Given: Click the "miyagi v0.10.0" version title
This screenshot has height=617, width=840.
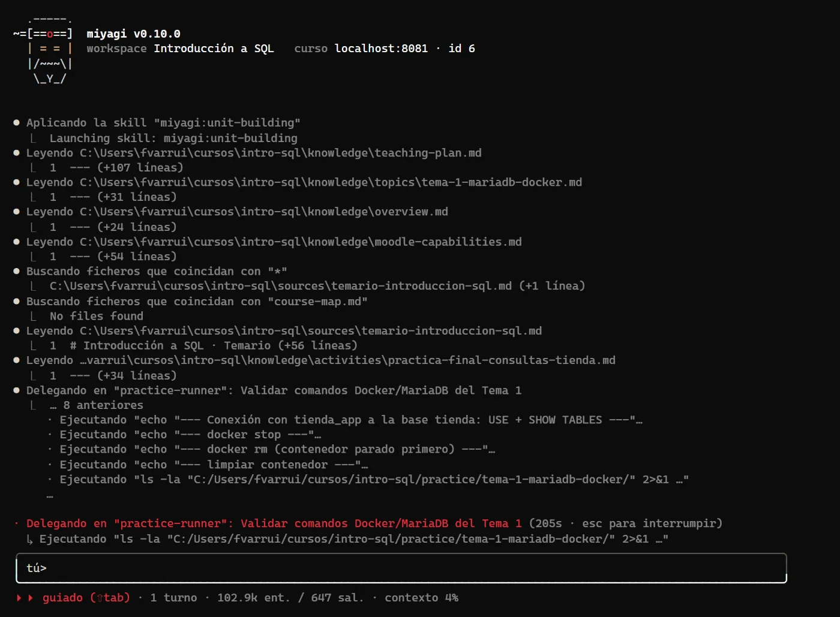Looking at the screenshot, I should 133,34.
